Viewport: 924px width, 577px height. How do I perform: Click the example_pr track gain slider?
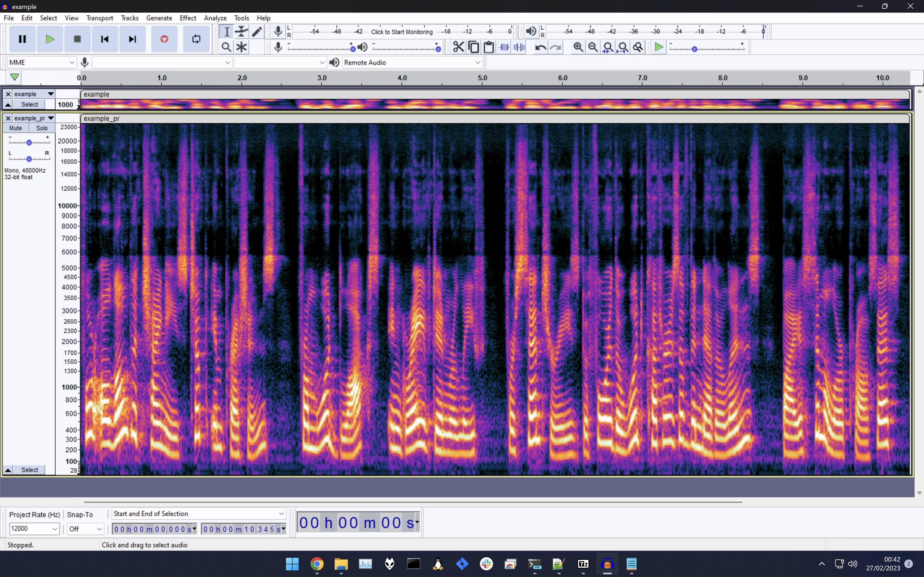point(29,142)
